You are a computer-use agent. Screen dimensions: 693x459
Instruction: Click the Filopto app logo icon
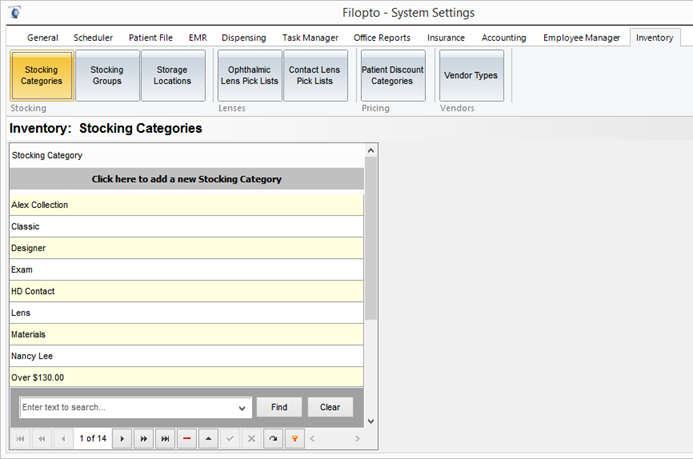(15, 12)
